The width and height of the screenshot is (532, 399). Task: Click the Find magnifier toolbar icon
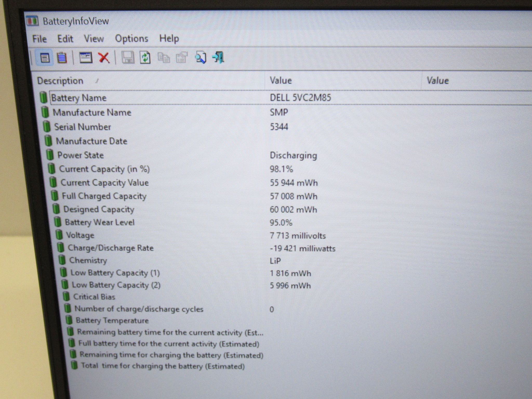(200, 57)
